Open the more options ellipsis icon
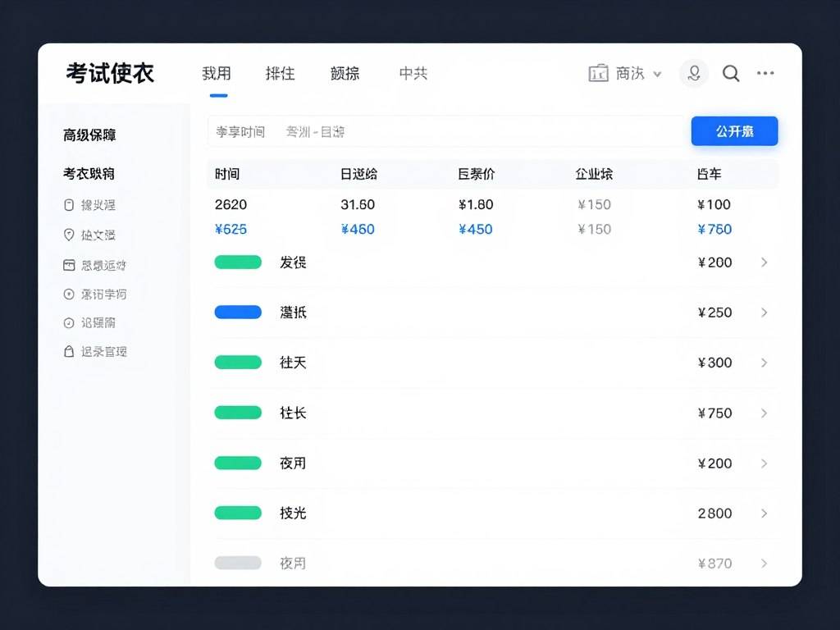The height and width of the screenshot is (630, 840). [x=765, y=73]
